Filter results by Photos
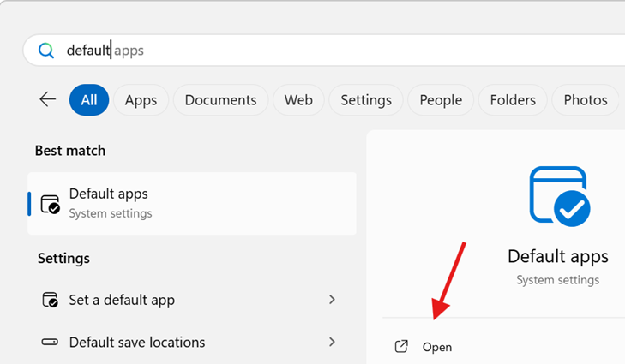 pyautogui.click(x=586, y=100)
